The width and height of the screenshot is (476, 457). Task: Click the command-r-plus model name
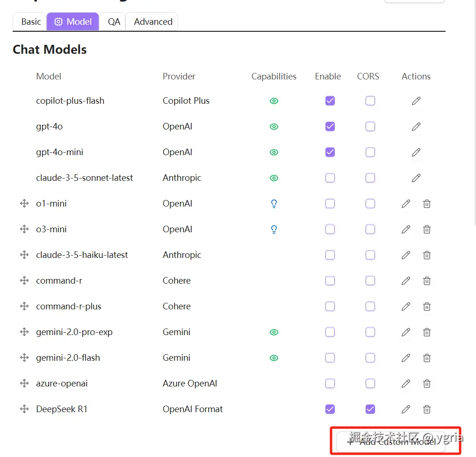[69, 307]
